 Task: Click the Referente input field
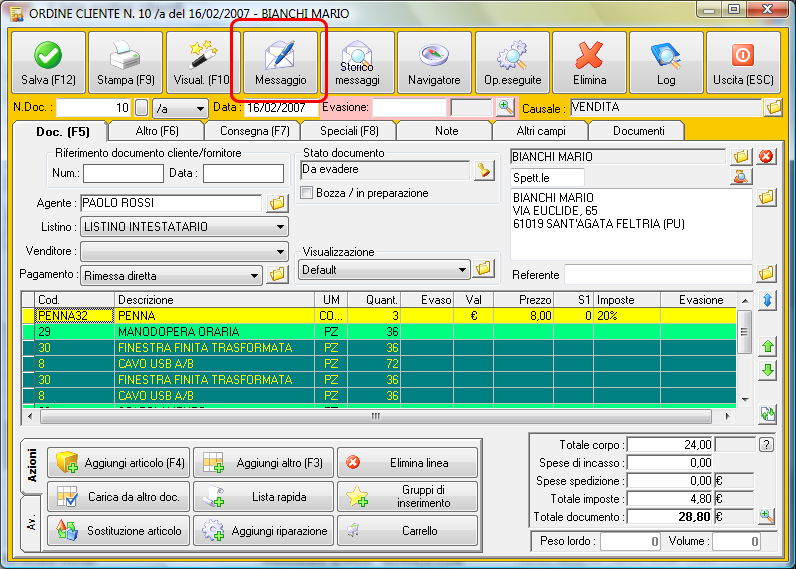658,275
